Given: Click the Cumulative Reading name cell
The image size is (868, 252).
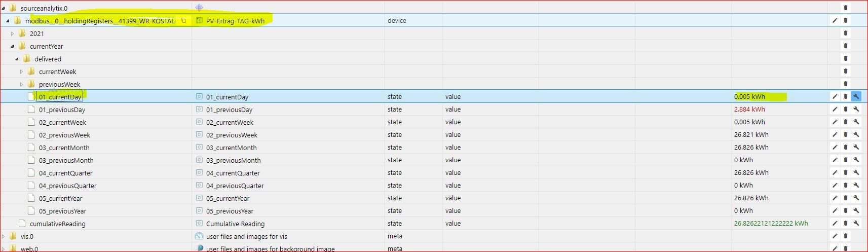Looking at the screenshot, I should 235,224.
